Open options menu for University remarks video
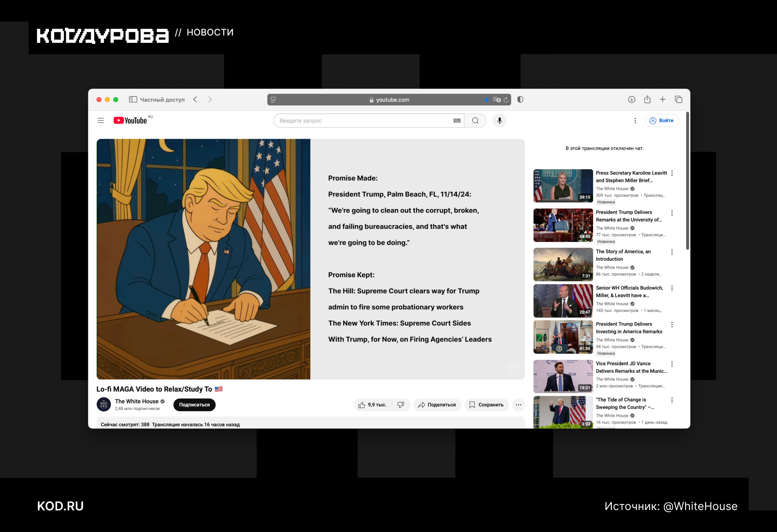 coord(672,213)
